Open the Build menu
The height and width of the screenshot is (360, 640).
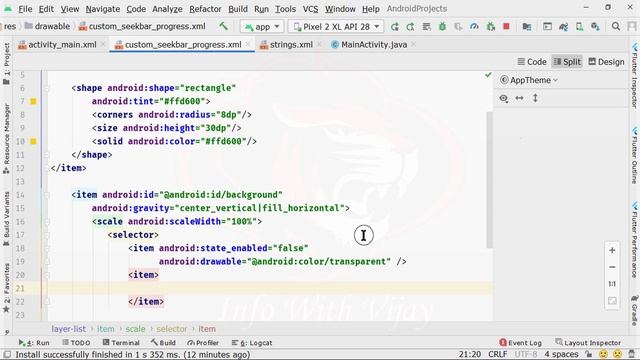point(238,9)
